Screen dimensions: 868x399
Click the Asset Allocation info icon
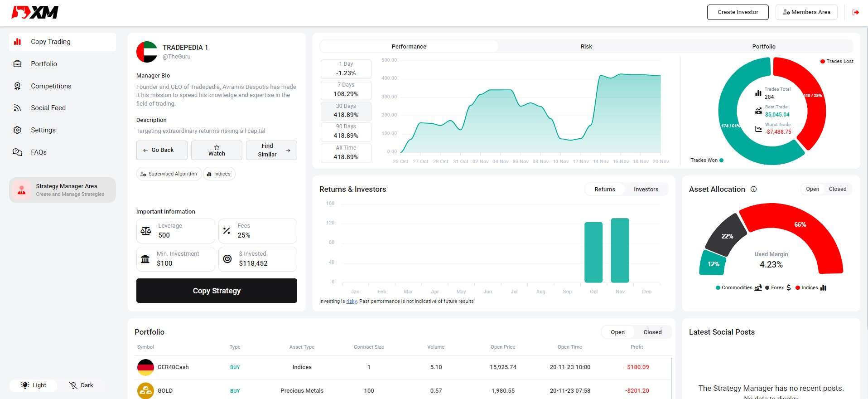[x=753, y=189]
